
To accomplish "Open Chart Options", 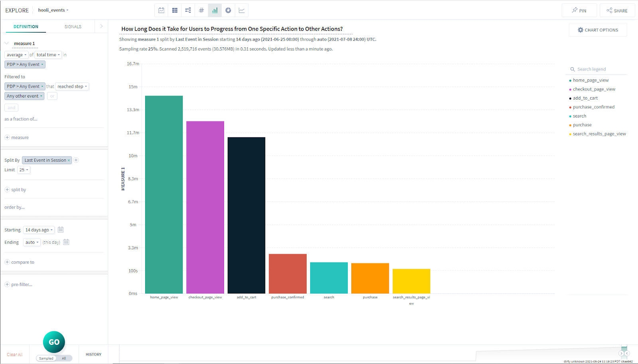I will 598,30.
